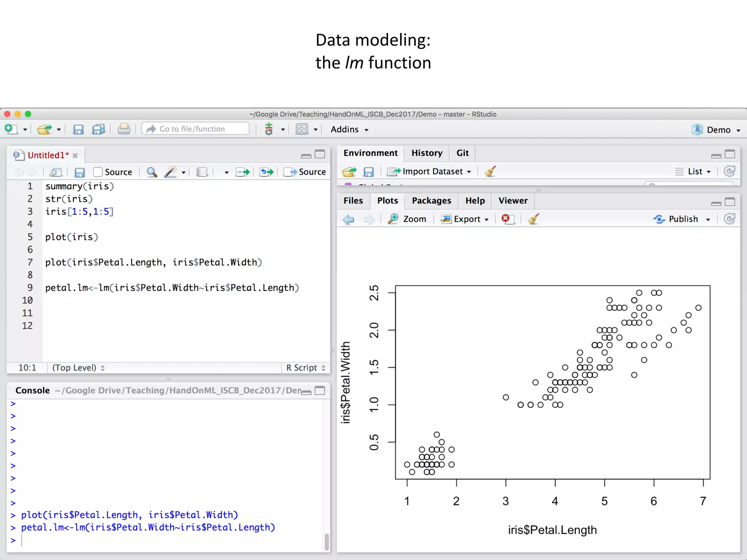Click Import Dataset button

[429, 171]
